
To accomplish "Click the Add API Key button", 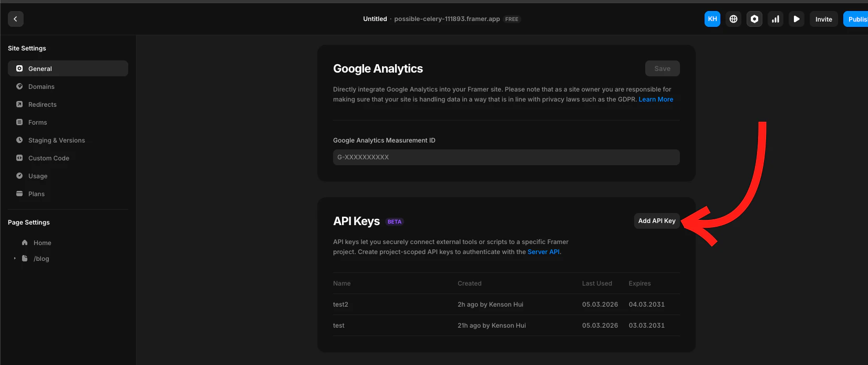I will pyautogui.click(x=657, y=221).
